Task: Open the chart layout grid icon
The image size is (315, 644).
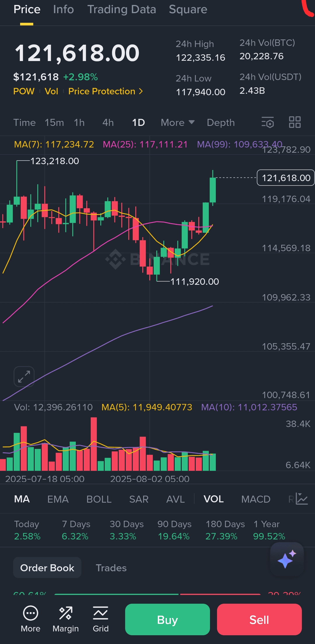Action: coord(295,122)
